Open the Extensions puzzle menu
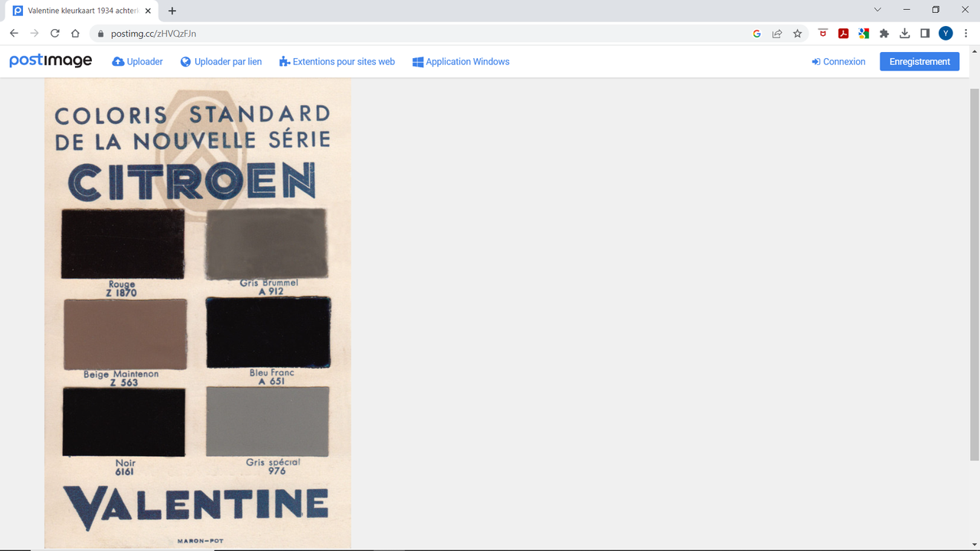This screenshot has width=980, height=551. 884,34
